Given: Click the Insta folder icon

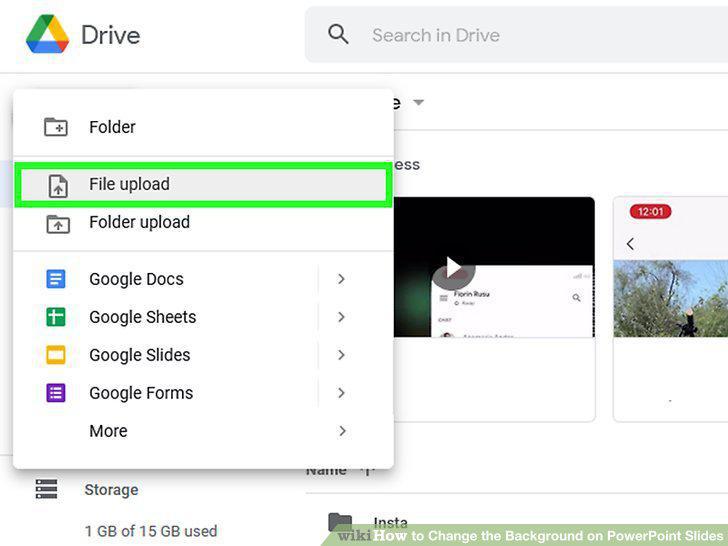Looking at the screenshot, I should 340,522.
